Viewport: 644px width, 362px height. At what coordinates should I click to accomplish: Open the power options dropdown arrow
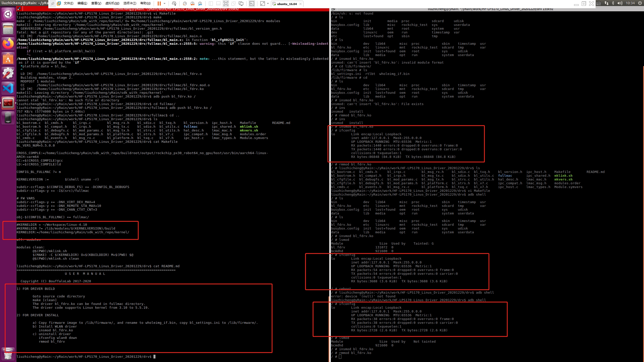(x=165, y=4)
